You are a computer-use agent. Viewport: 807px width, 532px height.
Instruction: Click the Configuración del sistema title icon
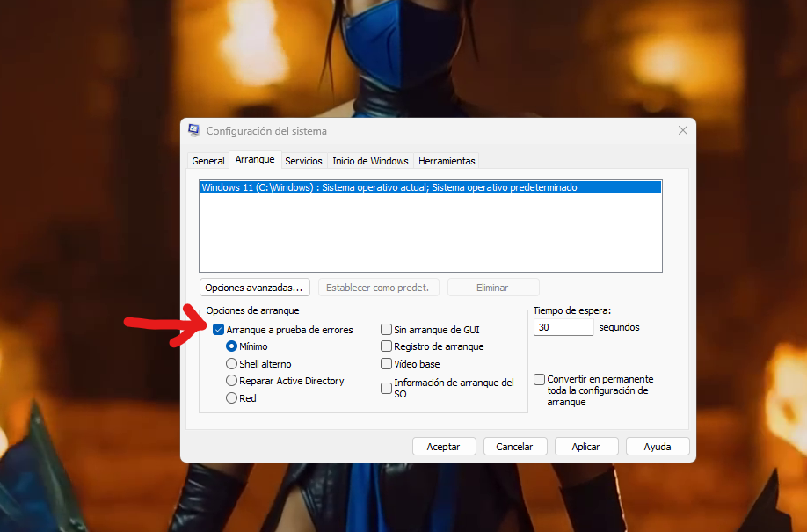click(x=194, y=130)
